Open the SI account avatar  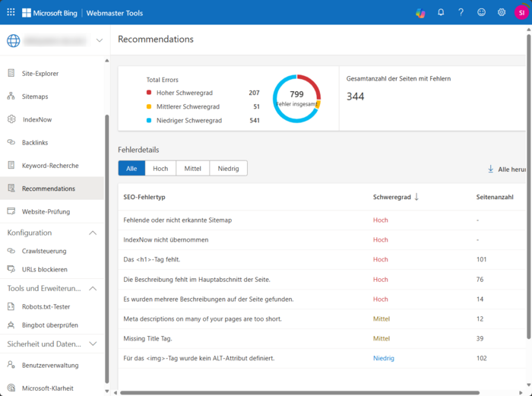521,13
